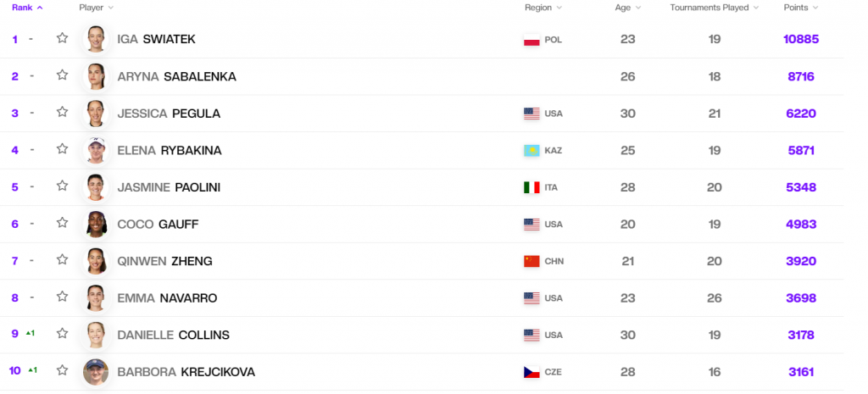Click the Italy flag icon

(531, 187)
